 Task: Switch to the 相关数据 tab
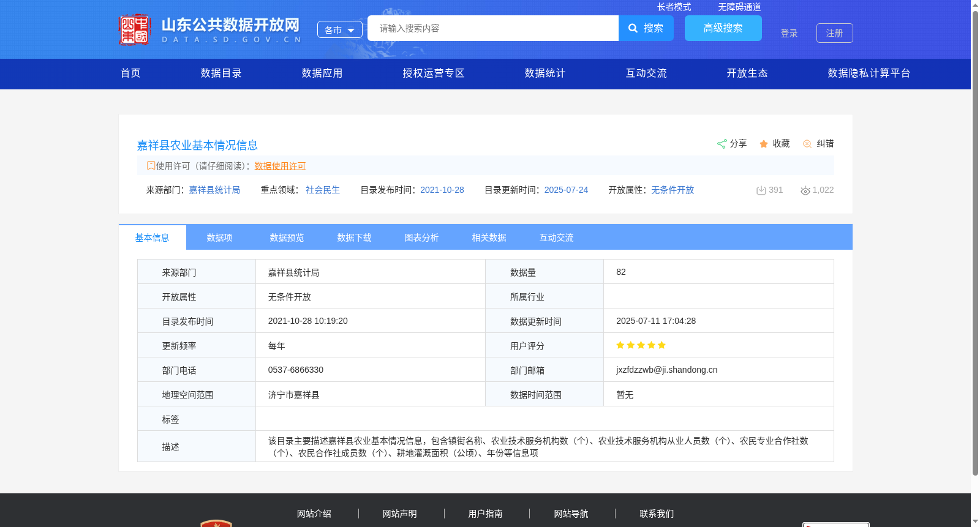(x=489, y=237)
